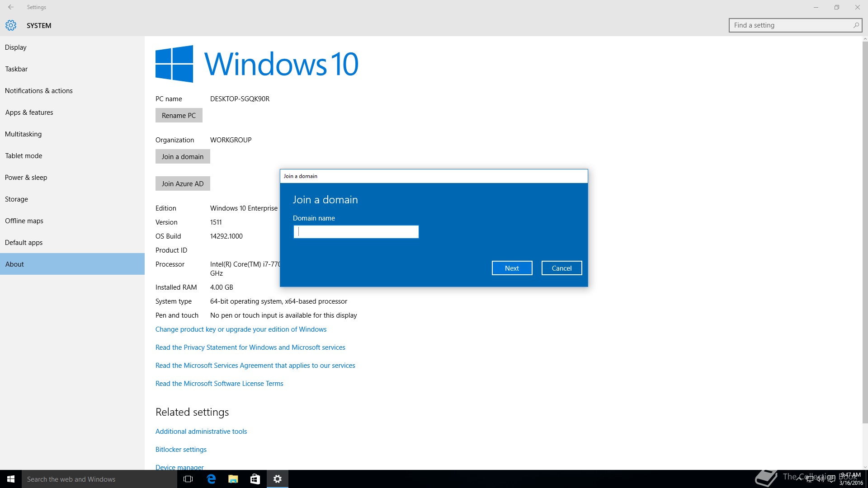
Task: Click the vertical scrollbar of the About page
Action: point(865,233)
